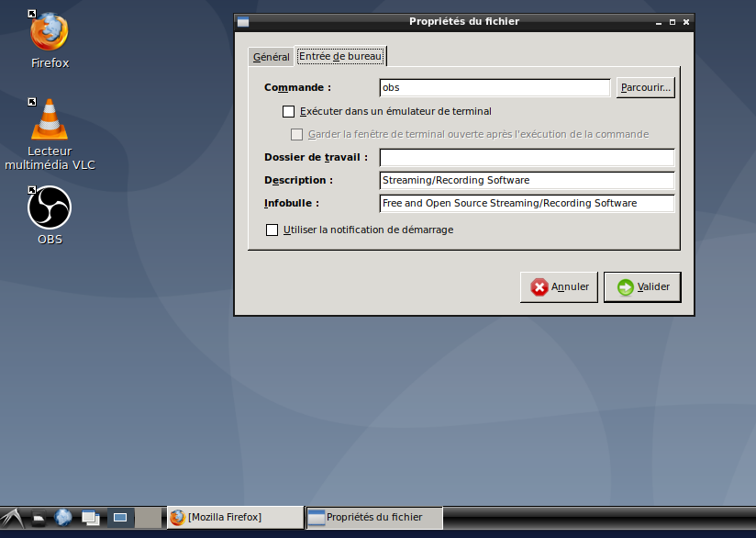Open the Firefox desktop shortcut

tap(50, 35)
